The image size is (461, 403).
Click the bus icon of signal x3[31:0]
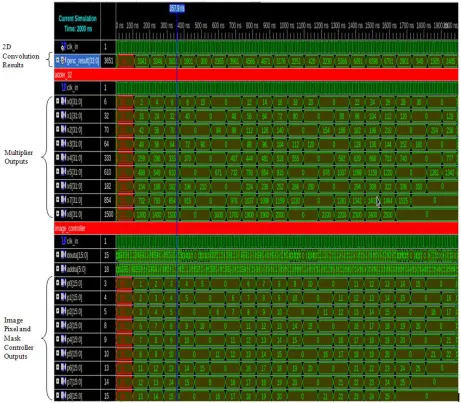[x=63, y=144]
